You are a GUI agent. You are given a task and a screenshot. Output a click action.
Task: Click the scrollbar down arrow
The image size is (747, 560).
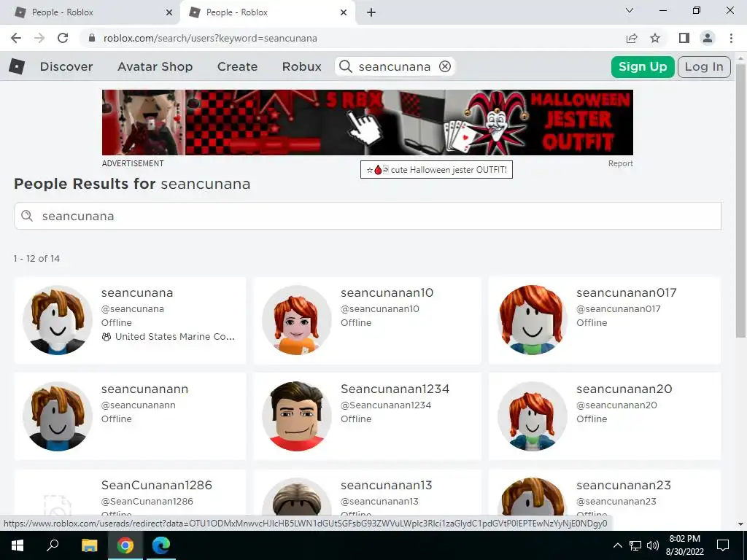[x=741, y=524]
